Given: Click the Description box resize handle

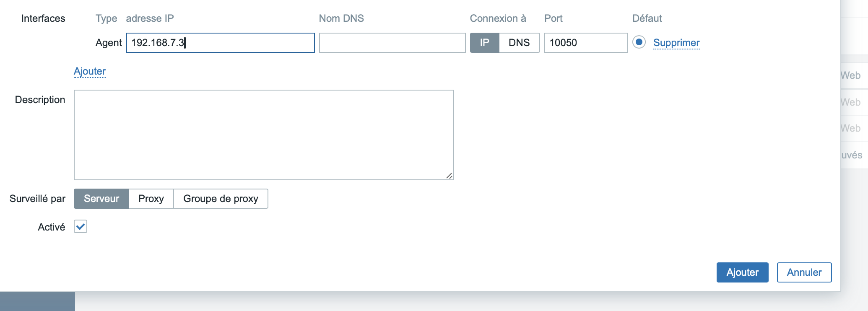Looking at the screenshot, I should 449,176.
